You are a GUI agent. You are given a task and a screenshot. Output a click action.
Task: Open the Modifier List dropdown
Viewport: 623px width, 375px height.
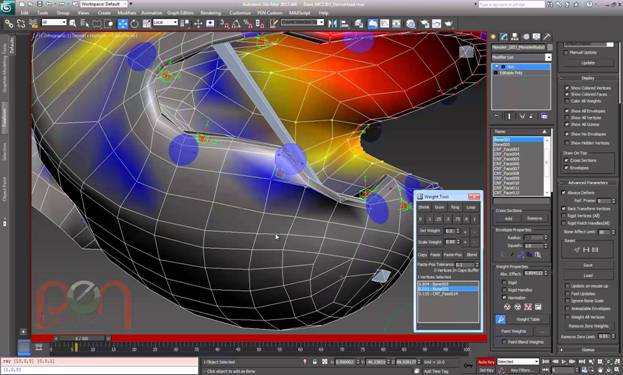click(521, 58)
